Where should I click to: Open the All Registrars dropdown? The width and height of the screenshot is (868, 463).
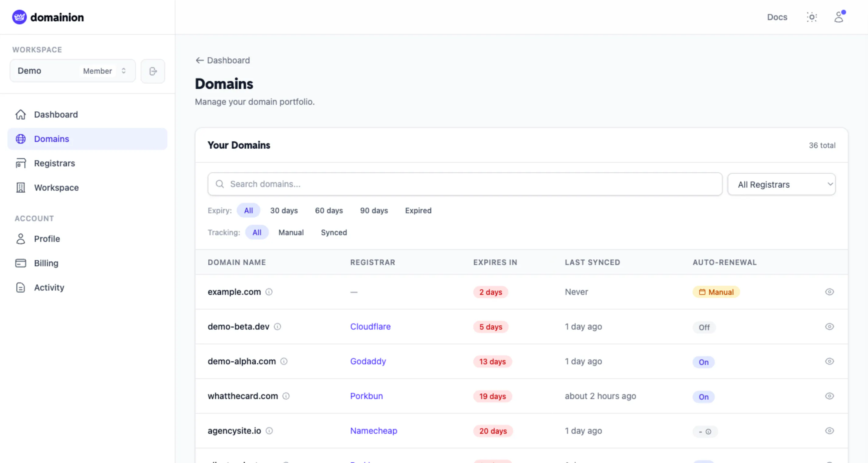(x=782, y=184)
